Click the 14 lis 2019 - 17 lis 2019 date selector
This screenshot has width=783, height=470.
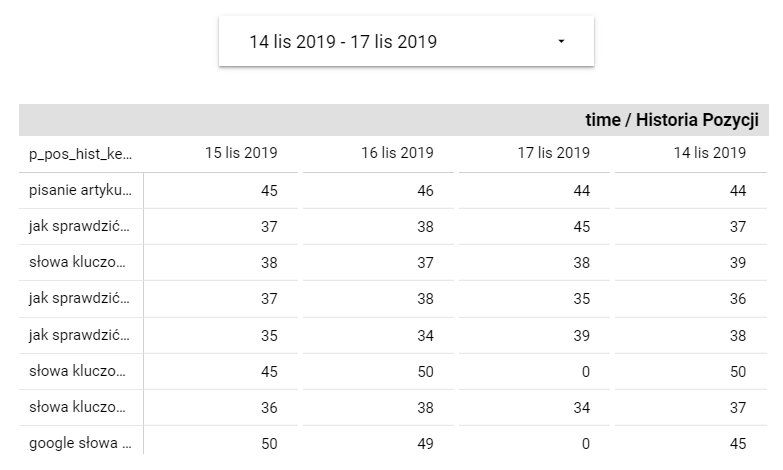pyautogui.click(x=406, y=41)
